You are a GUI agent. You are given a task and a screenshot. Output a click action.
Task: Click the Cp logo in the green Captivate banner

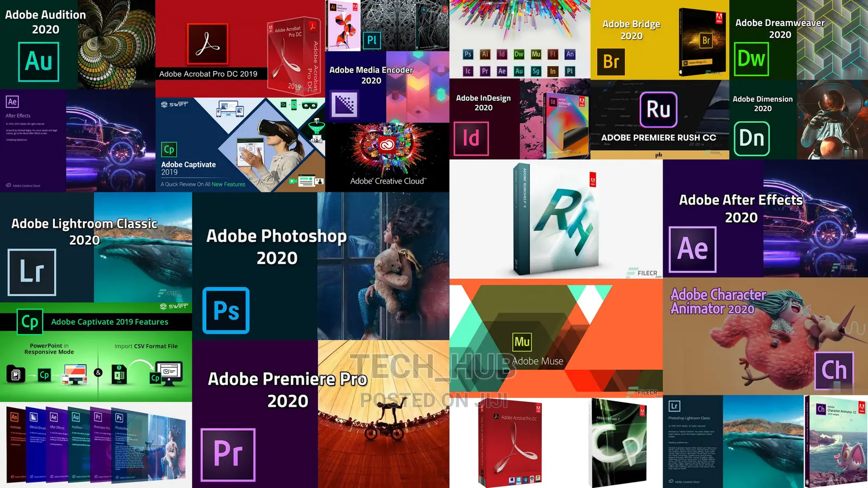coord(30,322)
